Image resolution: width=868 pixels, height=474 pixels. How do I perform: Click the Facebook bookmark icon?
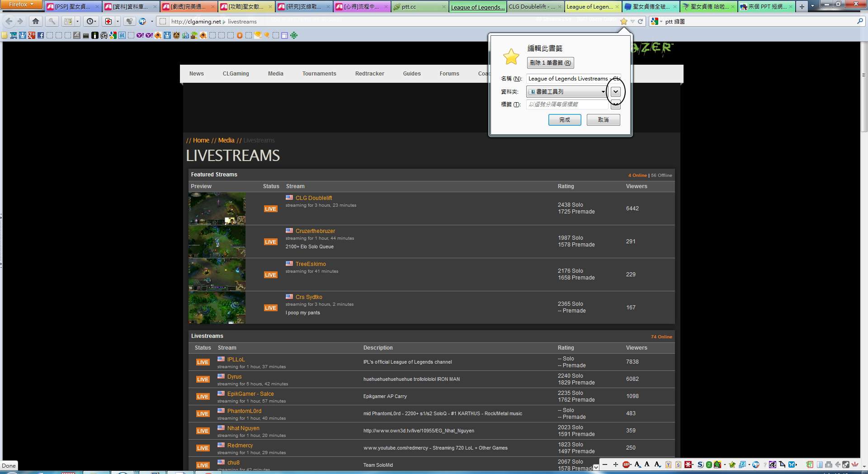coord(41,35)
